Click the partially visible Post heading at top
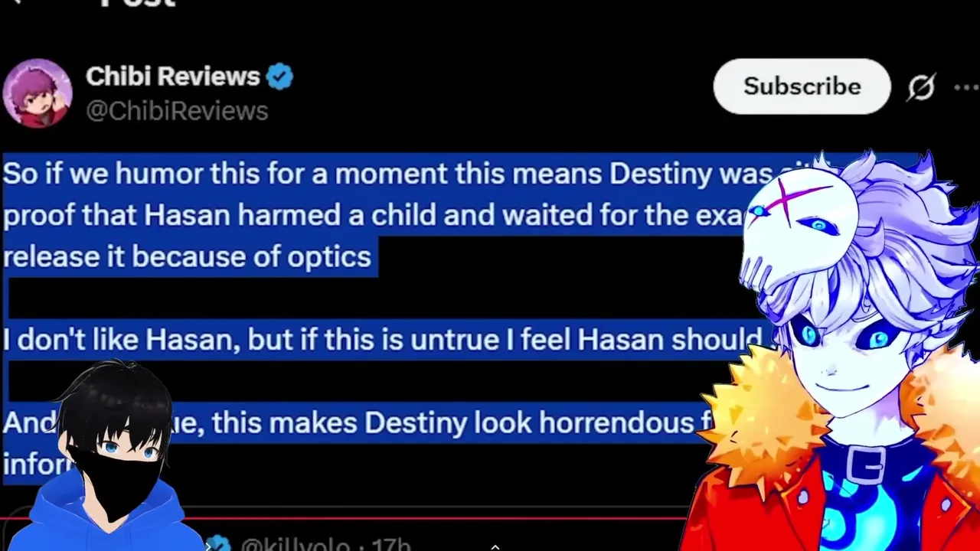 138,4
